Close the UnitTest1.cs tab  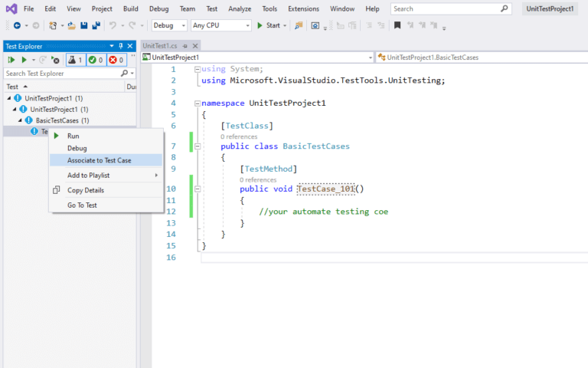click(x=195, y=46)
